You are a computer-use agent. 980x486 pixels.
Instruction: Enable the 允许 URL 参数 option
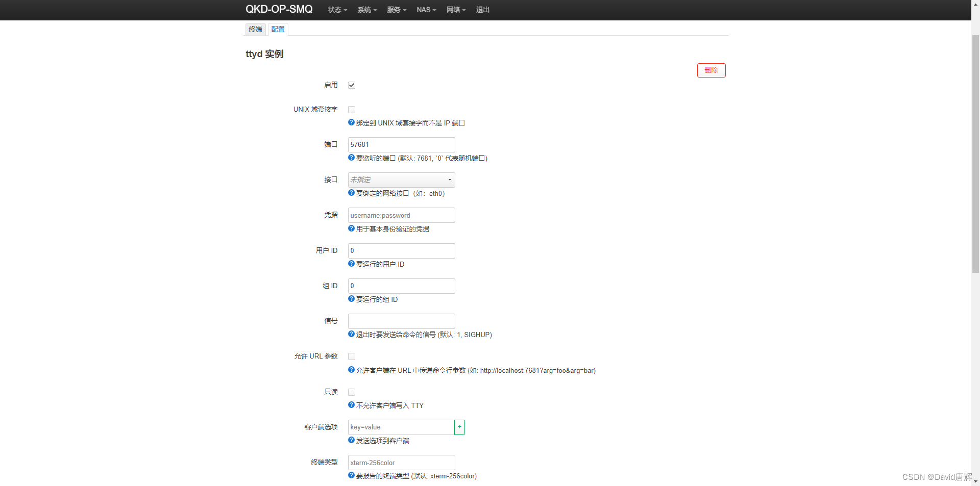[x=351, y=356]
